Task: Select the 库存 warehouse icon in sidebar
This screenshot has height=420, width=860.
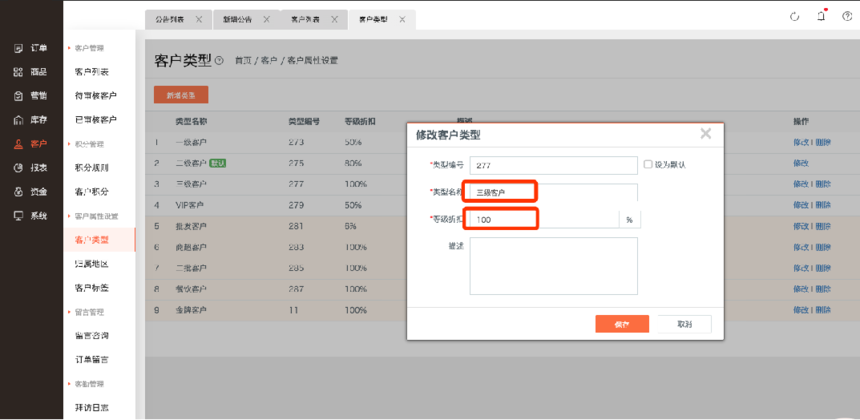Action: click(18, 120)
